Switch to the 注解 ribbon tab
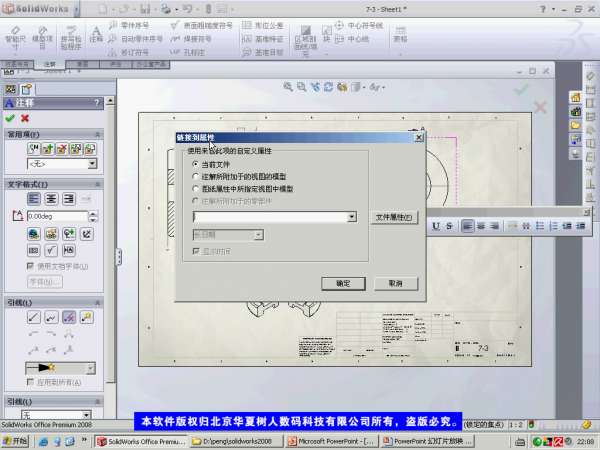Image resolution: width=600 pixels, height=450 pixels. pos(49,64)
